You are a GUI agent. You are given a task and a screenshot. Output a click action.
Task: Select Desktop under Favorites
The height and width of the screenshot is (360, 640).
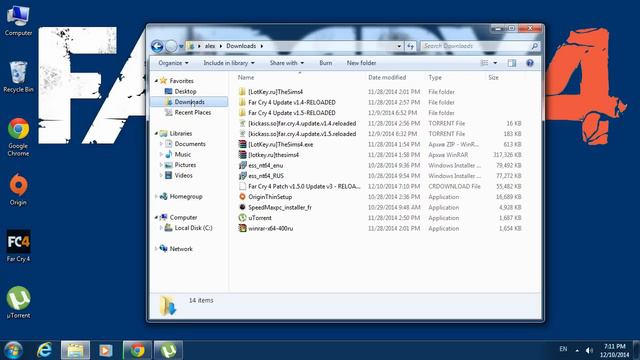coord(185,91)
